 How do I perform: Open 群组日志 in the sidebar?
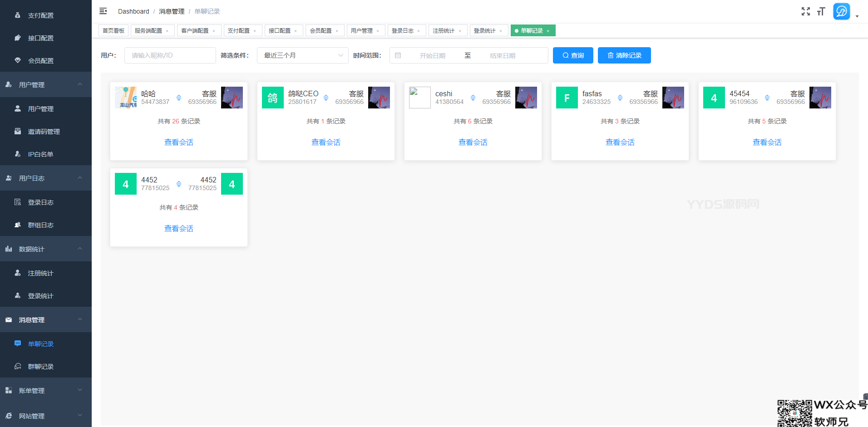point(46,225)
